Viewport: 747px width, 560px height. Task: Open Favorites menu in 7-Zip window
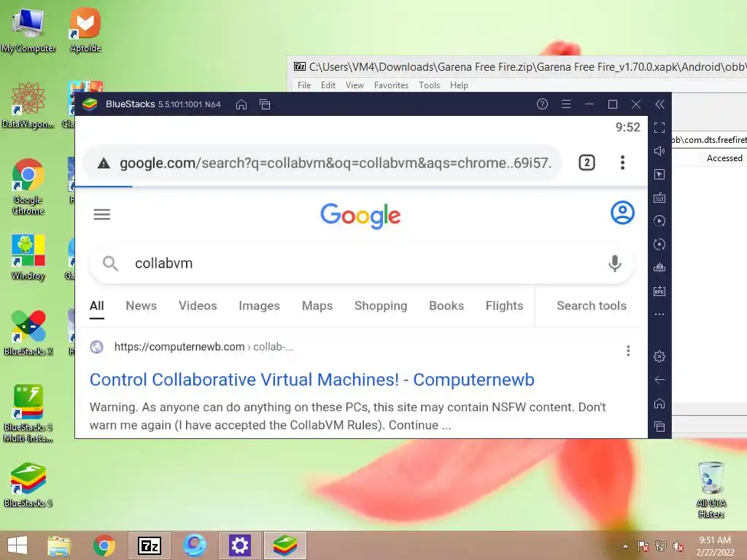(391, 85)
